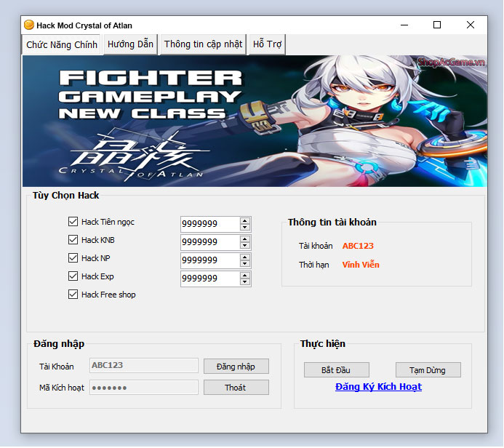Disable the Hack NP checkbox
The image size is (504, 448).
point(73,258)
